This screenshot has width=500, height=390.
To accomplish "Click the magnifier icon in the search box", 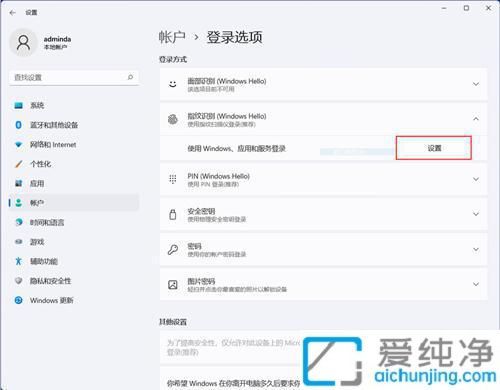I will tap(130, 77).
